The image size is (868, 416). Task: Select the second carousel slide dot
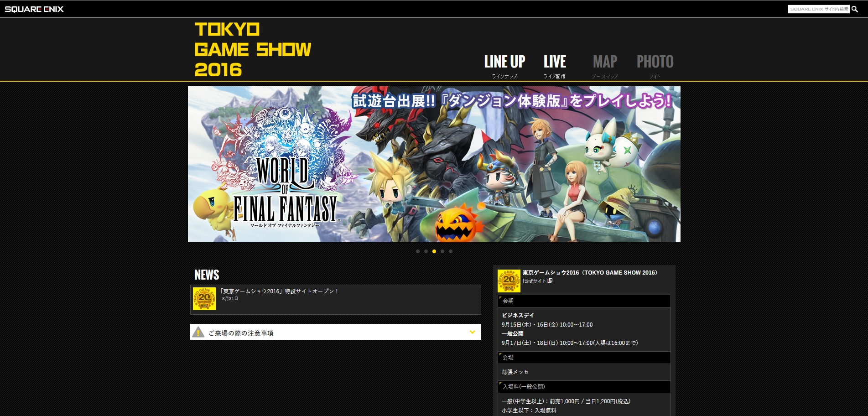(426, 251)
